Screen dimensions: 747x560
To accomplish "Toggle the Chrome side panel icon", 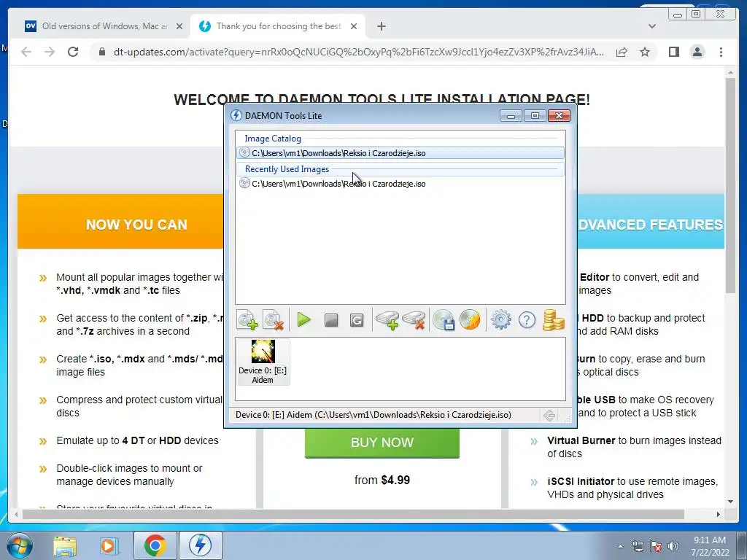I will [673, 52].
